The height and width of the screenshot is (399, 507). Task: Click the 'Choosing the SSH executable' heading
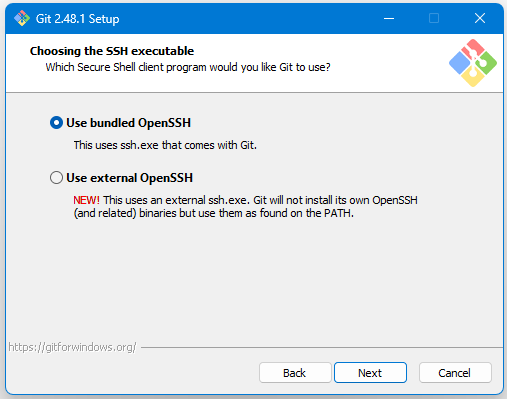(112, 51)
